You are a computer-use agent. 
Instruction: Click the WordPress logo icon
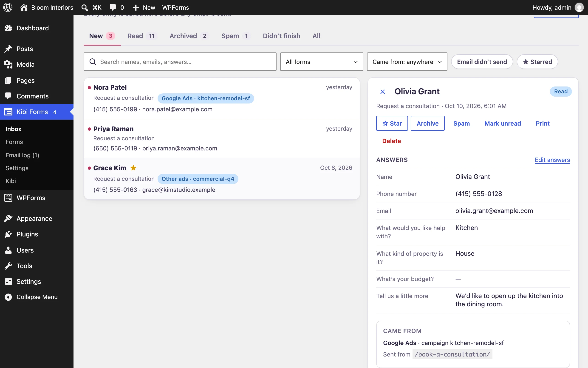click(x=8, y=7)
